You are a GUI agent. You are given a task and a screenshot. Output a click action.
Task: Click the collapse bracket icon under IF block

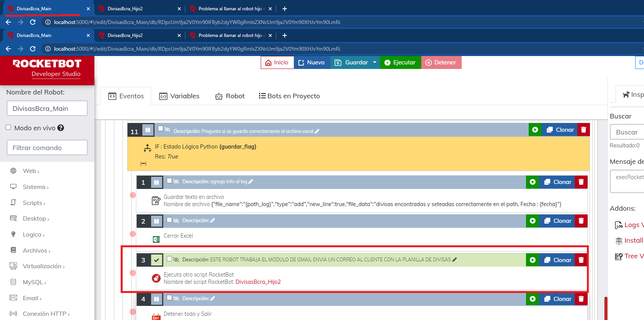pos(143,164)
